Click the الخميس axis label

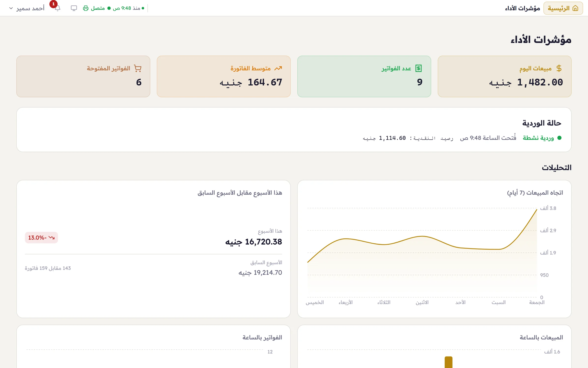[x=315, y=302]
